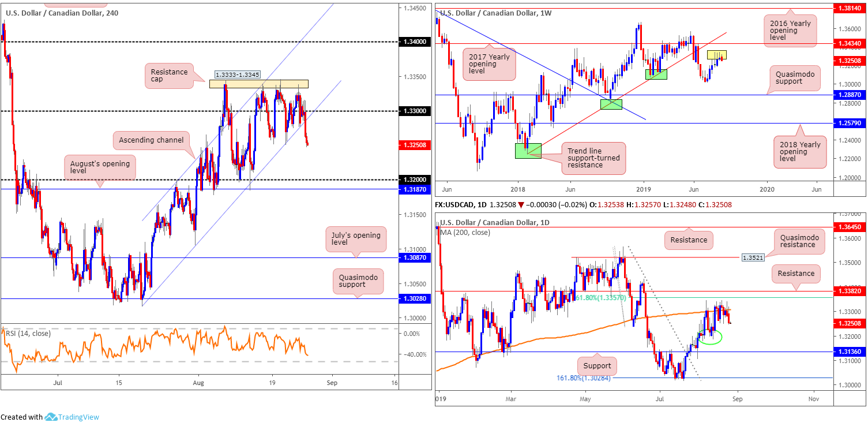Click the 1.31360 price tag

pos(850,352)
